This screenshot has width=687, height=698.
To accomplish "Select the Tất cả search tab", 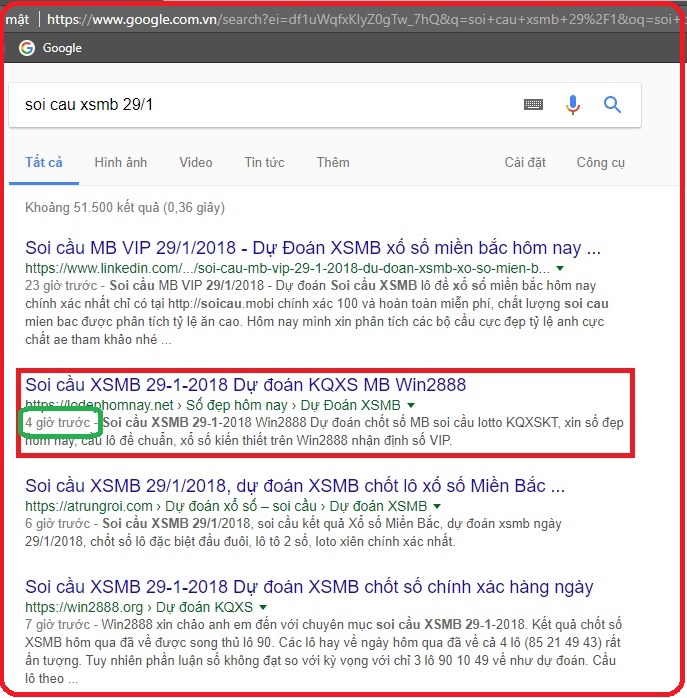I will tap(44, 162).
